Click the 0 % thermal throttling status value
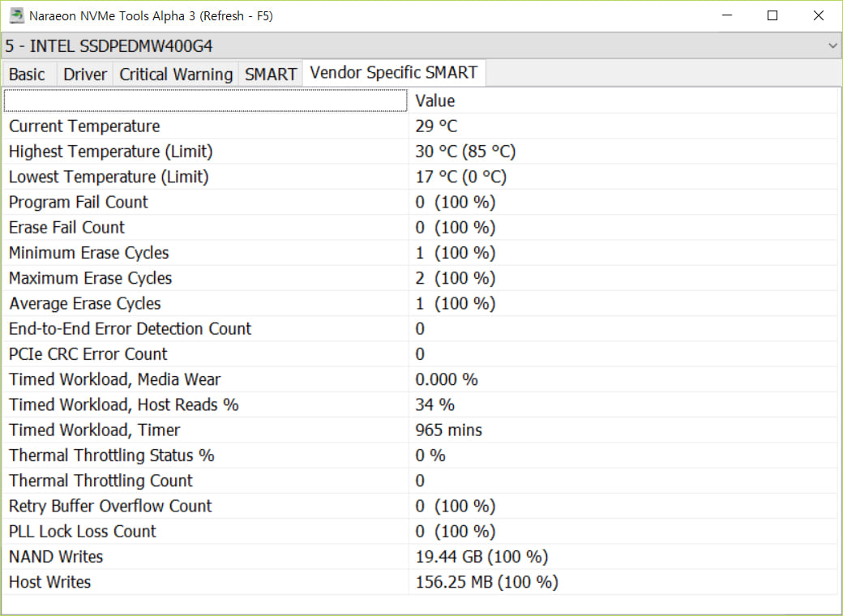843x616 pixels. 430,456
